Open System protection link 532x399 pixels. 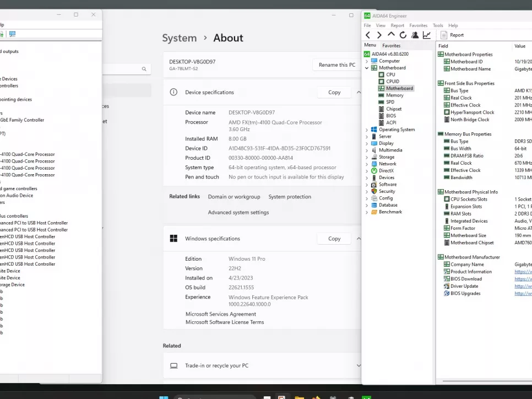point(290,197)
